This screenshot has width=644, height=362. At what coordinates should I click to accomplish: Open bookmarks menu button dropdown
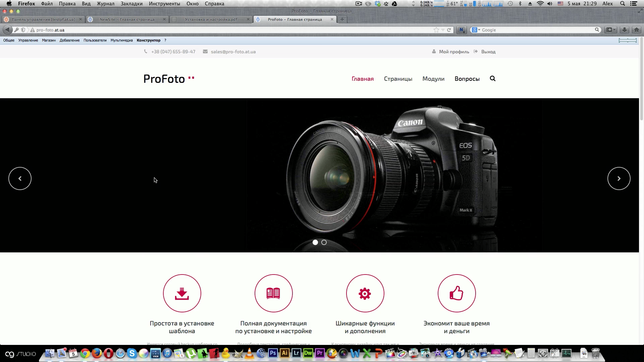click(x=611, y=30)
